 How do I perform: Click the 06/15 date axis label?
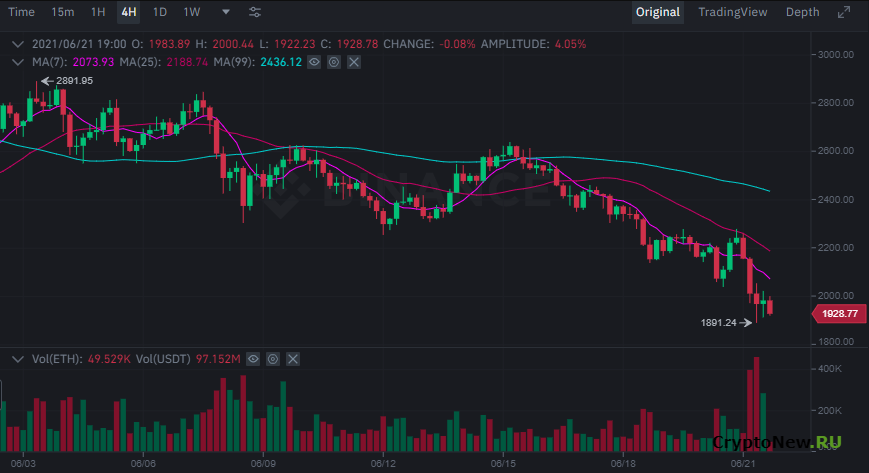point(503,463)
